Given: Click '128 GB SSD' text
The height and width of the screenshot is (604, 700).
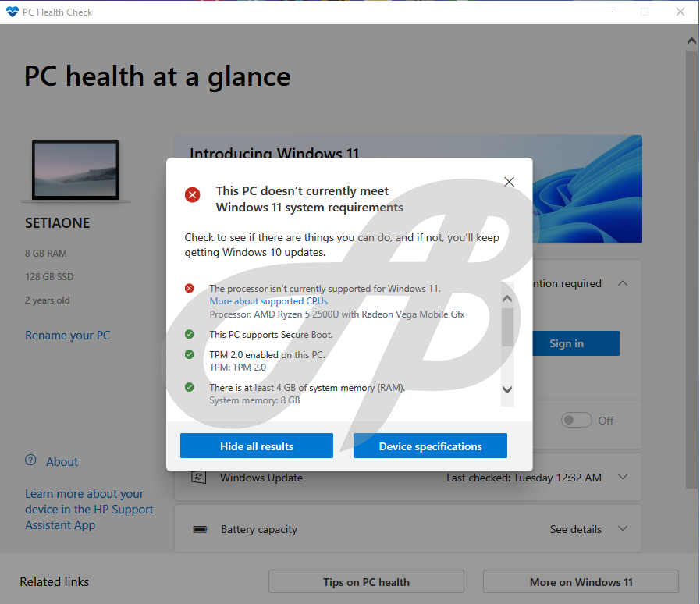Looking at the screenshot, I should [x=49, y=277].
